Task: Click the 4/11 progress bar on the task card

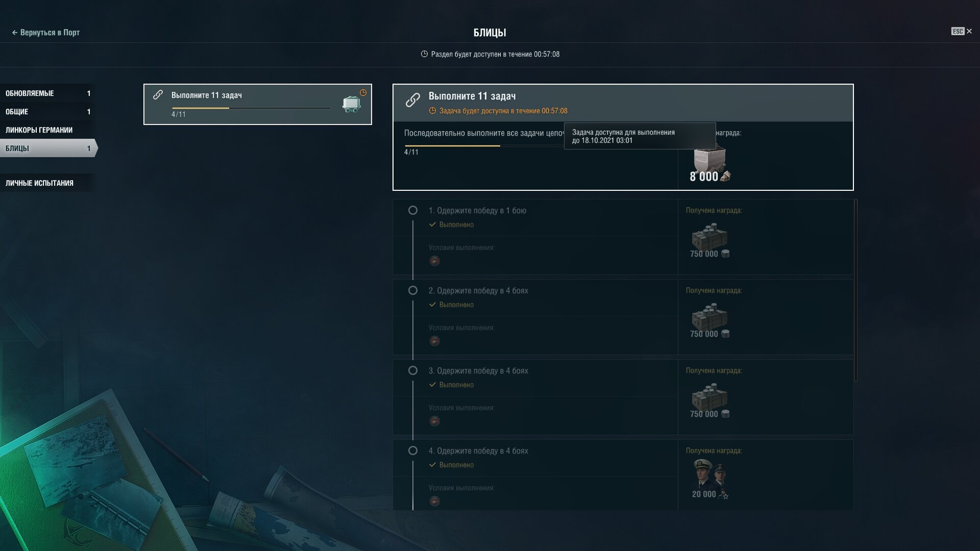Action: pos(251,108)
